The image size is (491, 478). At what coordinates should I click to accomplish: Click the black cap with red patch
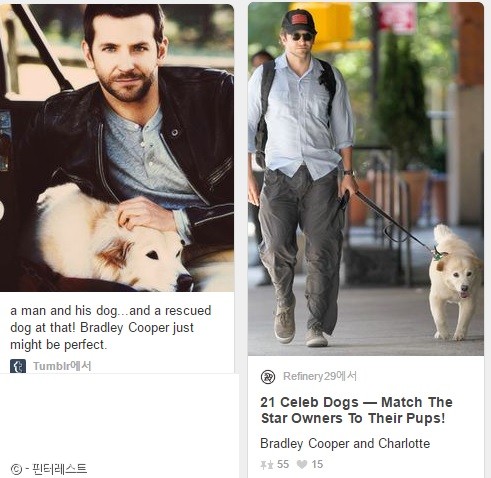click(x=299, y=21)
